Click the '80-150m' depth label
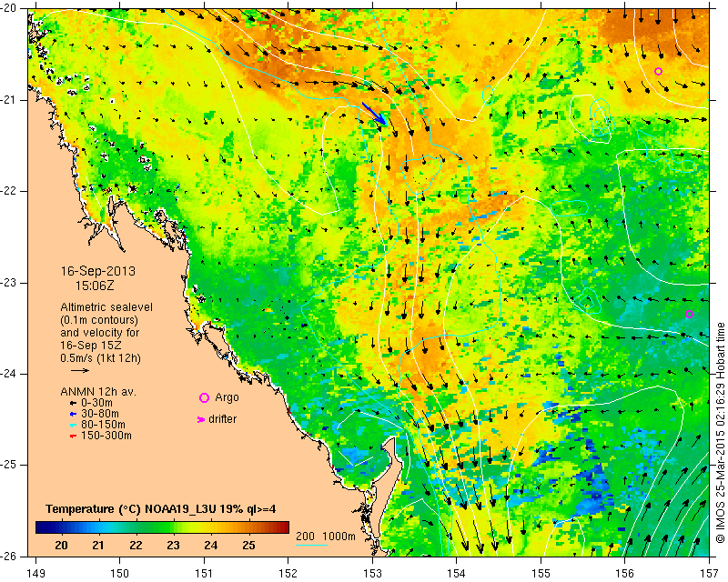 pos(103,425)
